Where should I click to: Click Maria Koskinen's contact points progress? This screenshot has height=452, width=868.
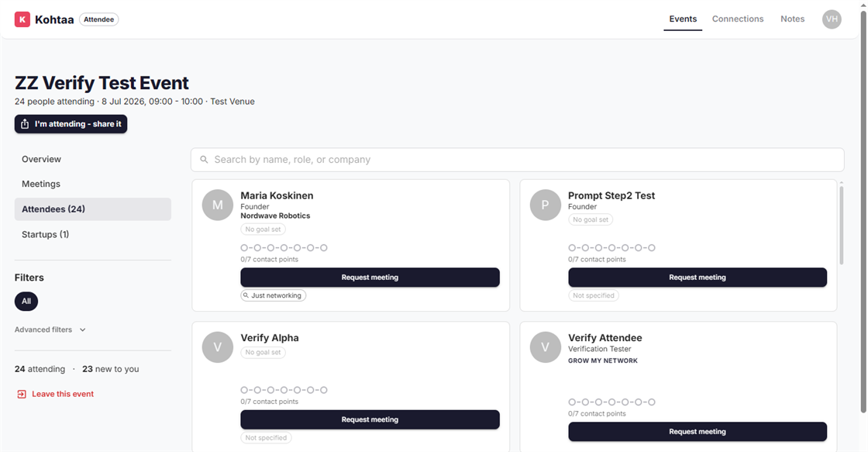tap(284, 247)
